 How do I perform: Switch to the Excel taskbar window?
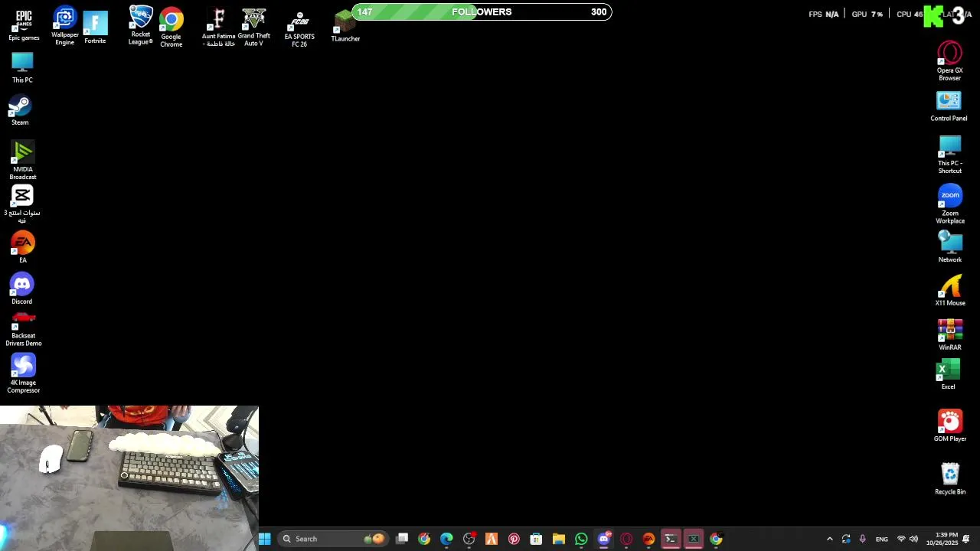pos(694,539)
